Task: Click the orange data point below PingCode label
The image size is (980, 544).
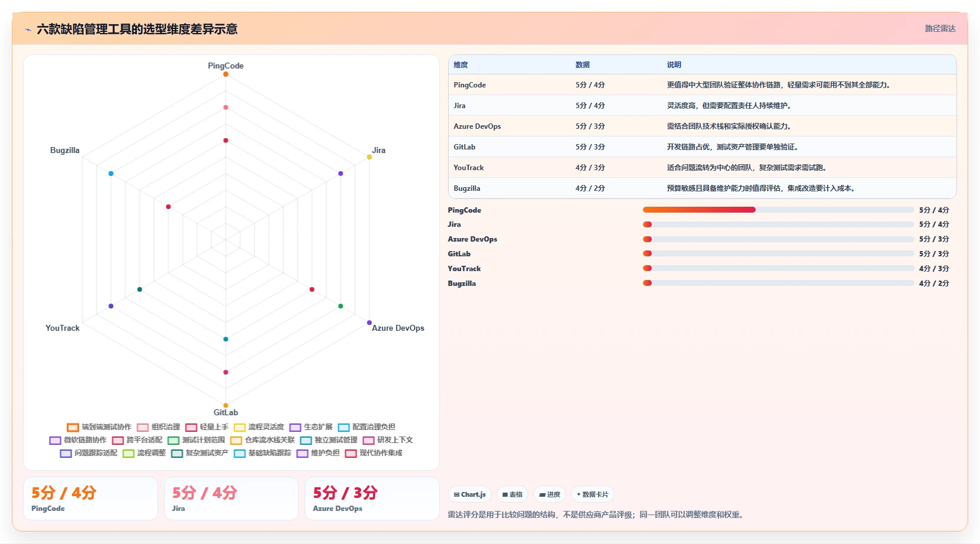Action: coord(226,74)
